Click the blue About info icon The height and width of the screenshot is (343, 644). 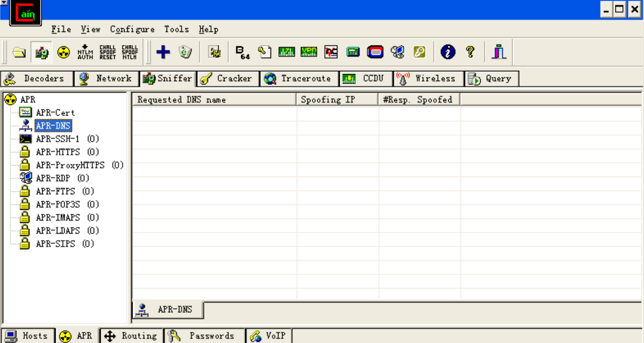pos(447,52)
